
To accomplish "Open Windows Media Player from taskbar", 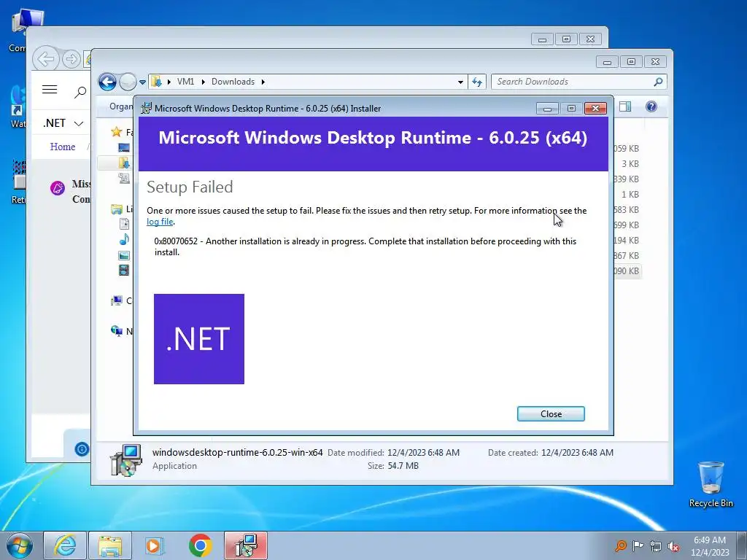I will pyautogui.click(x=155, y=545).
